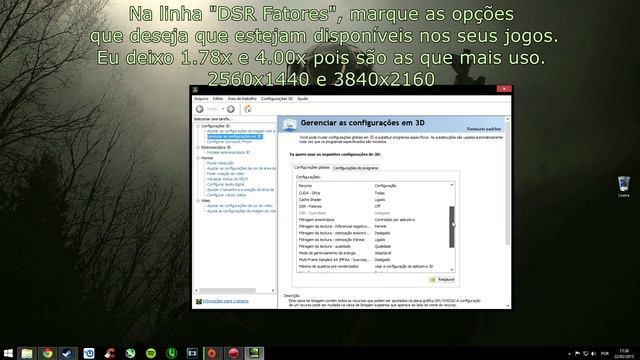Select Instalar estereoscópico 3D task
The image size is (640, 360).
pyautogui.click(x=228, y=152)
